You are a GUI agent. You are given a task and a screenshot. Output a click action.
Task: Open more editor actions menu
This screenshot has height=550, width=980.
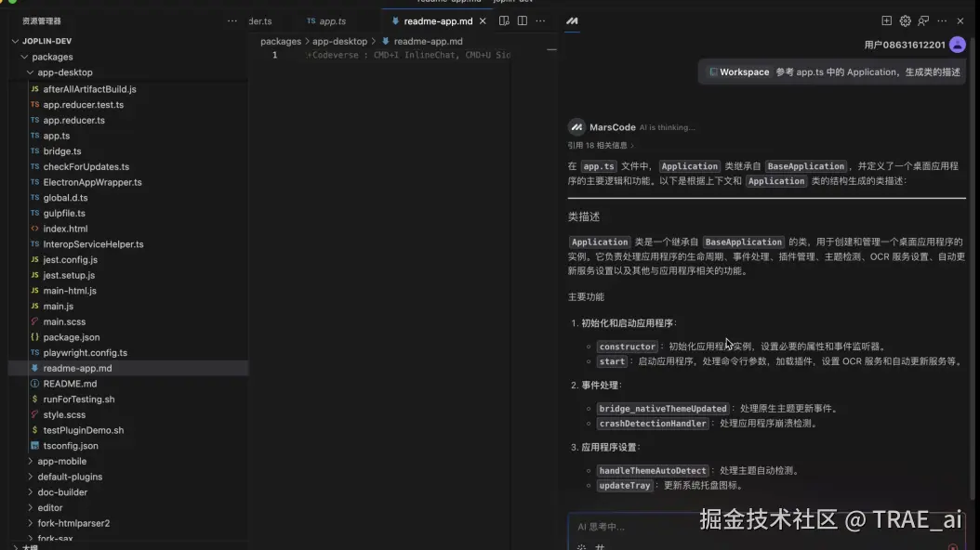click(540, 20)
